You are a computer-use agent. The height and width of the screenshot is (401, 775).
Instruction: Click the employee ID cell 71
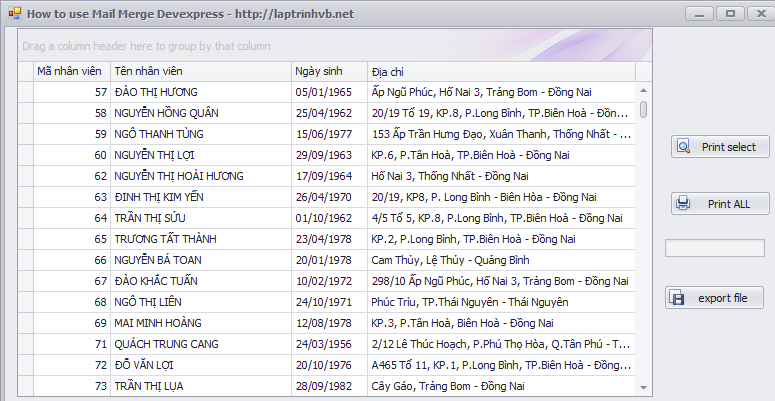click(72, 344)
